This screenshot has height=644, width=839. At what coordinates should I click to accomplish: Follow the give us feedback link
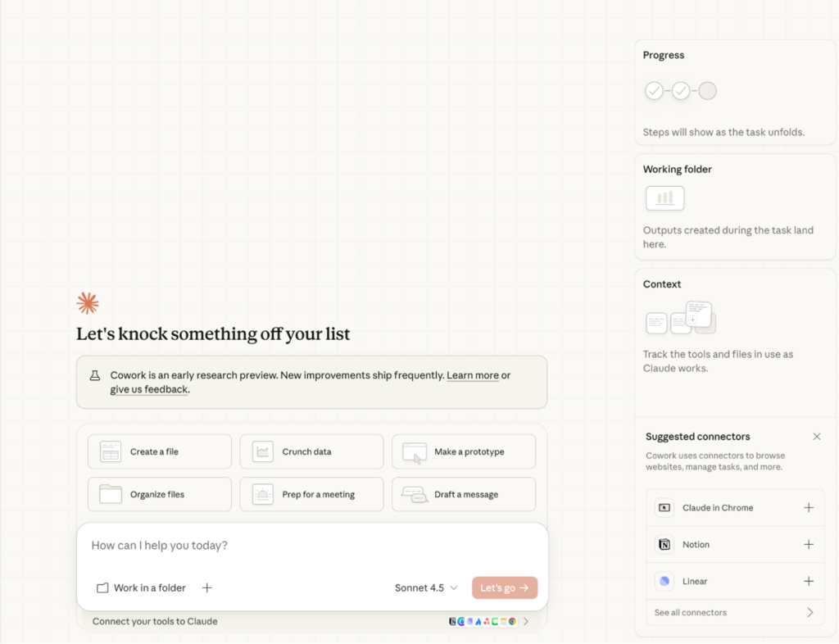coord(149,390)
